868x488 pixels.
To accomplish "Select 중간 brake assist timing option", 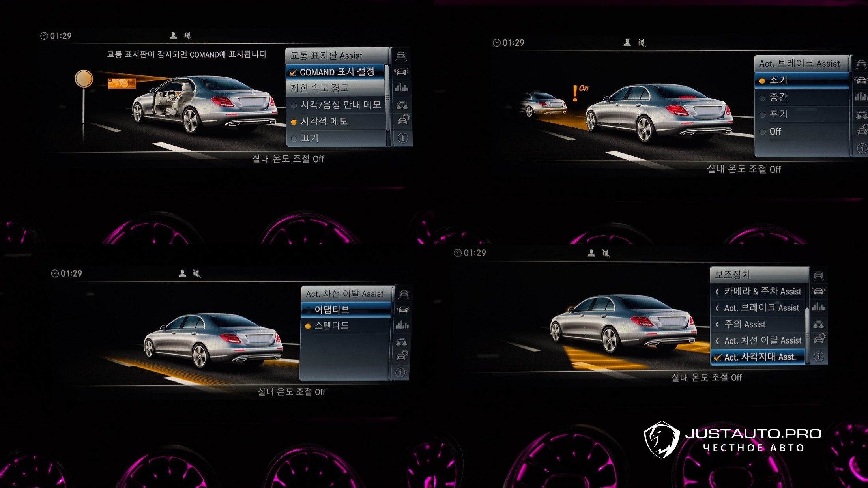I will coord(778,97).
